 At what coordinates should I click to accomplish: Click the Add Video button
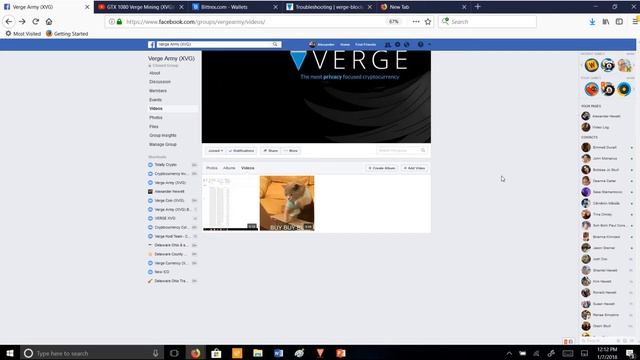tap(414, 168)
